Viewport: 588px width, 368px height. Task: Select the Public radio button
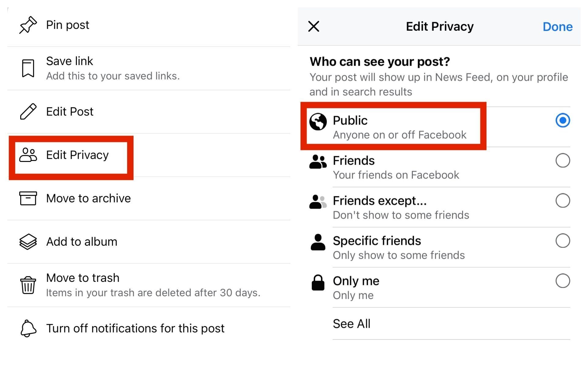(x=563, y=121)
